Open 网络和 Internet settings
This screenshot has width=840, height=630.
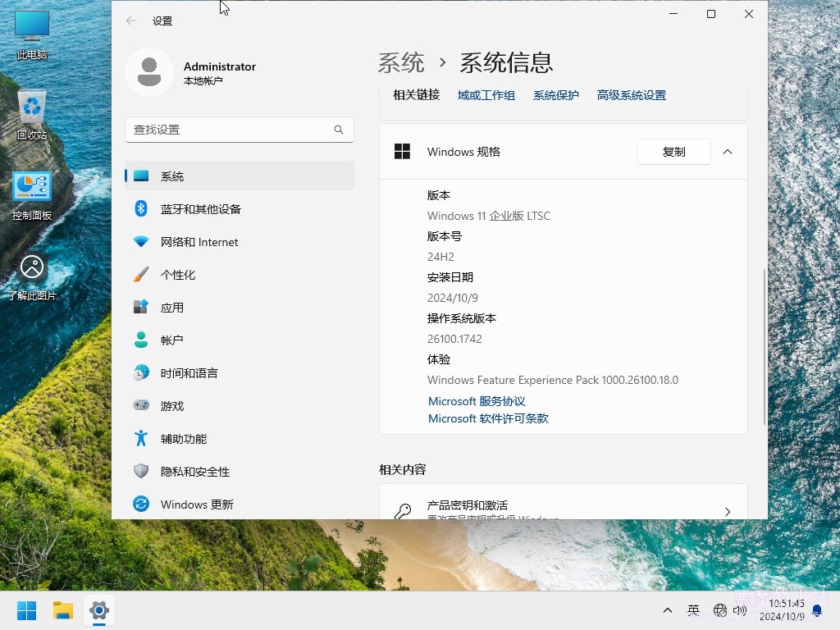tap(240, 242)
